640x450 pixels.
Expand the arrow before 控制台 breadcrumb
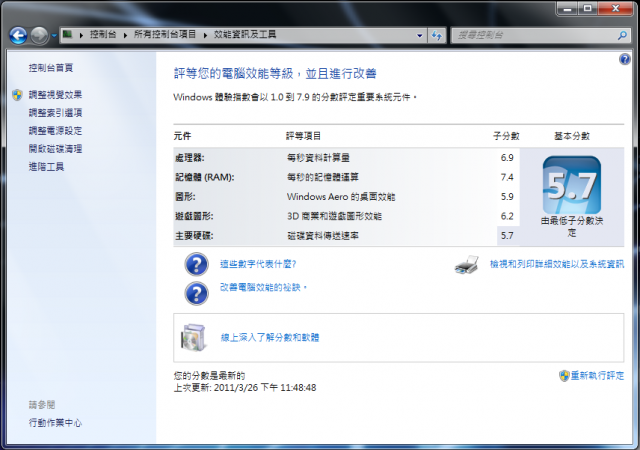click(x=81, y=35)
